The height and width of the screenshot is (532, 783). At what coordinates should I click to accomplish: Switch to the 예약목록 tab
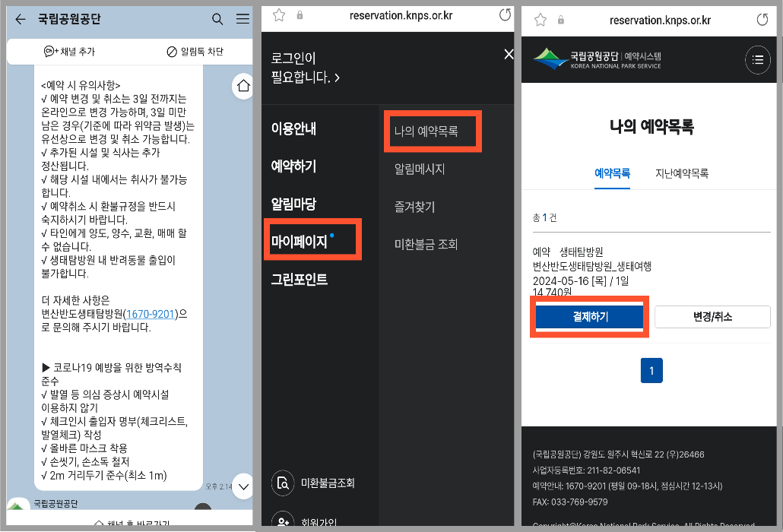612,173
